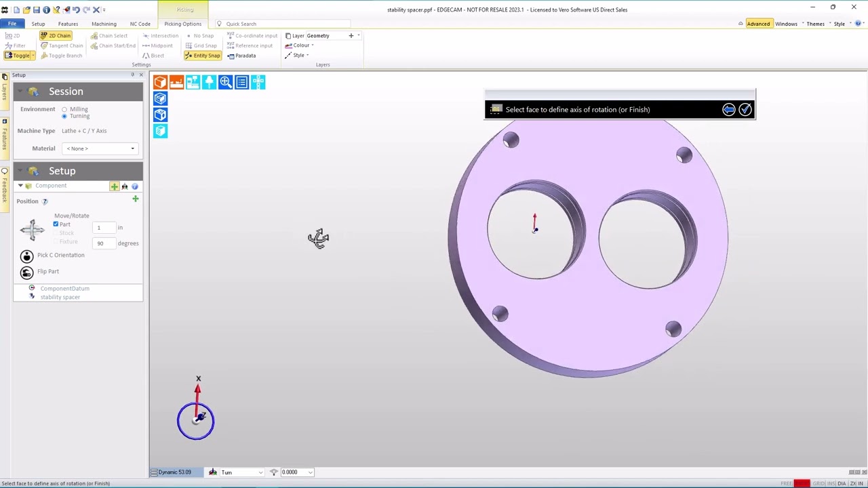The image size is (868, 488).
Task: Click the blue info icon in Component row
Action: [x=134, y=186]
